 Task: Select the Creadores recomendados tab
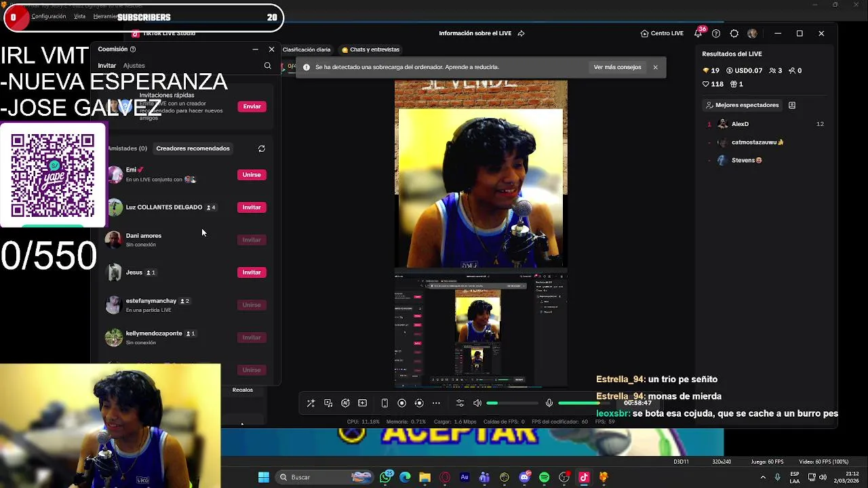[193, 148]
